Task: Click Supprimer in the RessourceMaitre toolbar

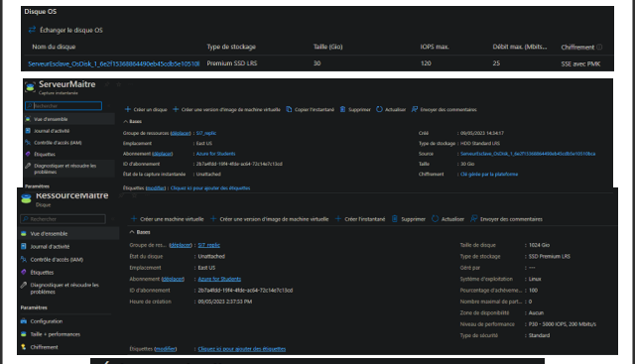Action: point(409,219)
